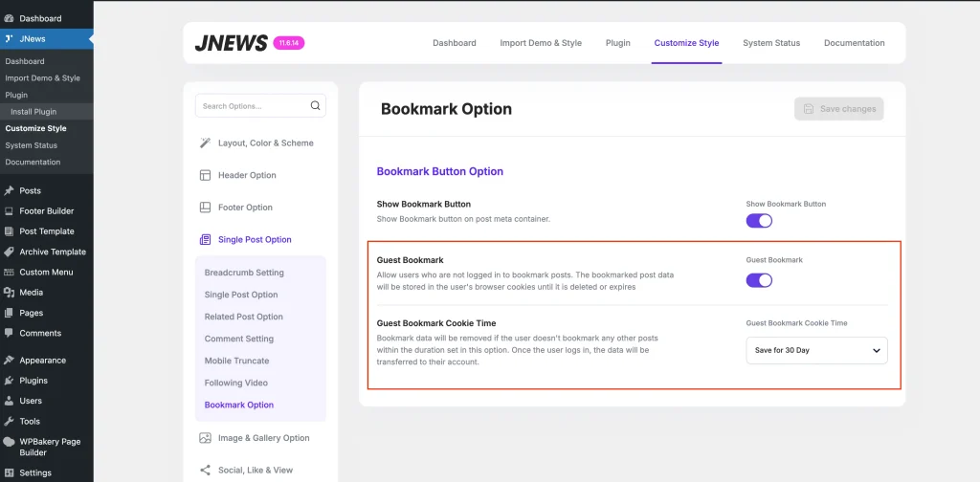Open the Dashboard tab in JNews header
980x482 pixels.
[x=455, y=43]
